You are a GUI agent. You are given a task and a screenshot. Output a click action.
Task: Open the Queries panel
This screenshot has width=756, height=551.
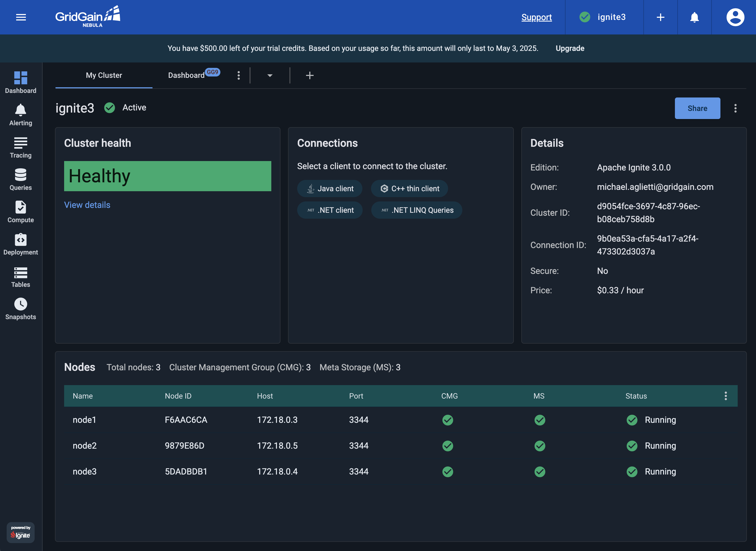click(x=20, y=179)
